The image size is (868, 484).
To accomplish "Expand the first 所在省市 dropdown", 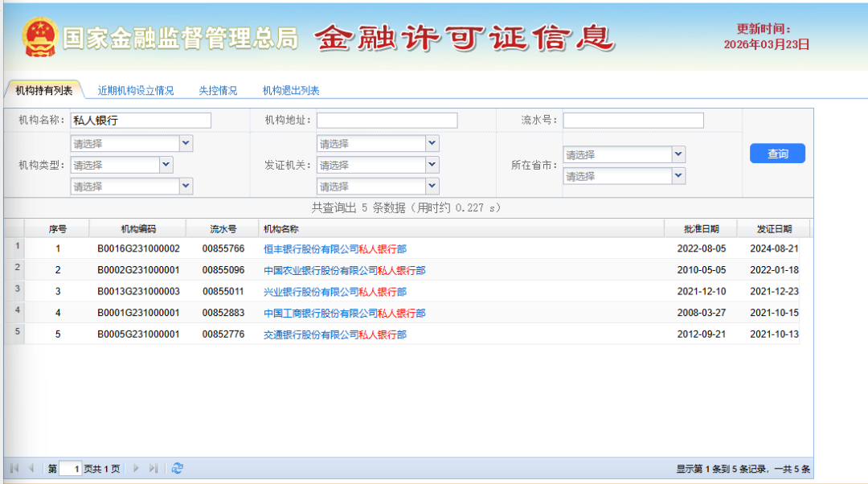I will (678, 154).
